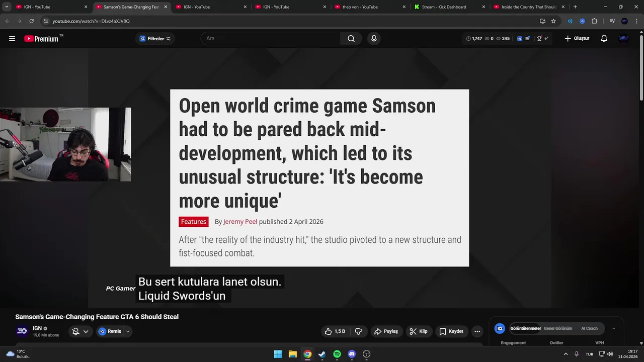Open the IGN channel name link
Screen dimensions: 644x362
(x=37, y=328)
